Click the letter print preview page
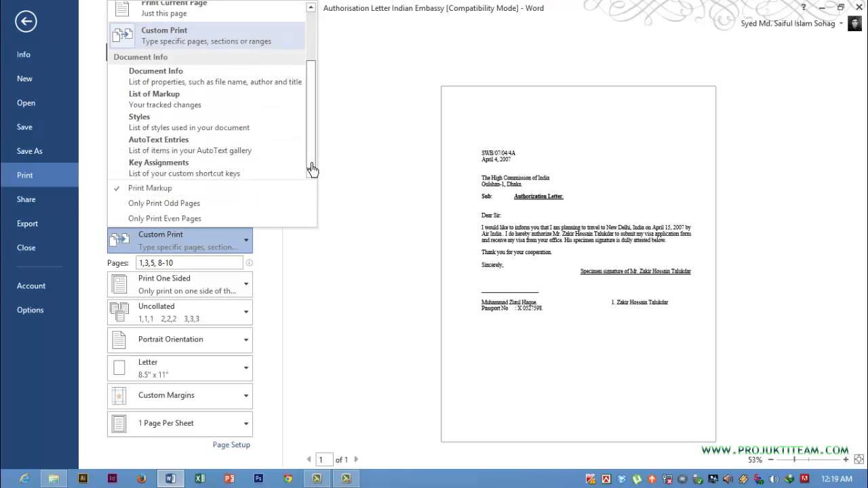 pyautogui.click(x=578, y=264)
